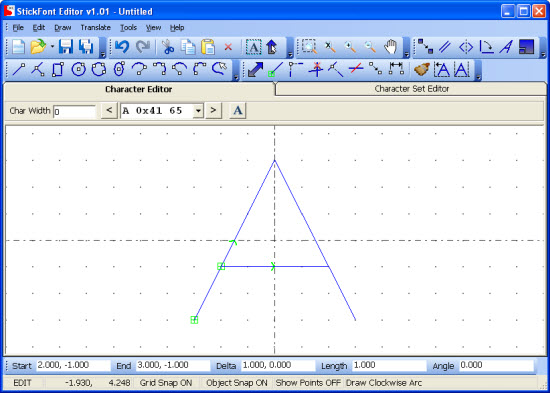Click the parallel lines offset icon
Screen dimensions: 550x393
click(x=445, y=47)
